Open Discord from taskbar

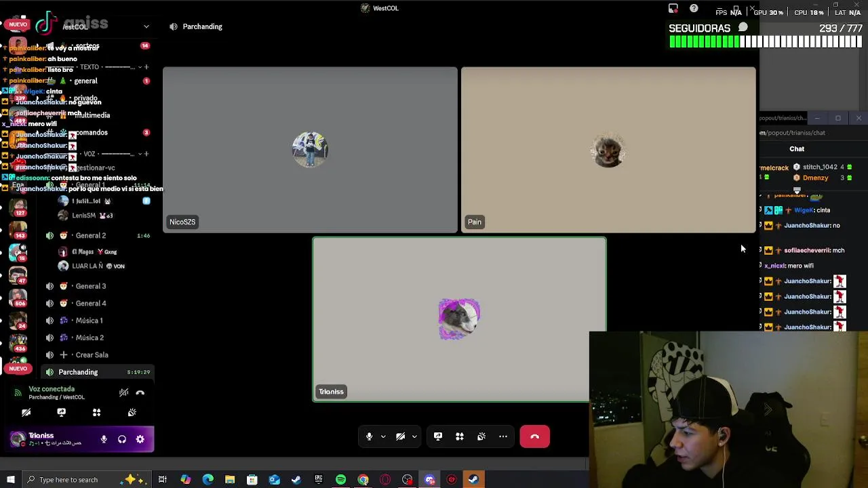pos(429,480)
